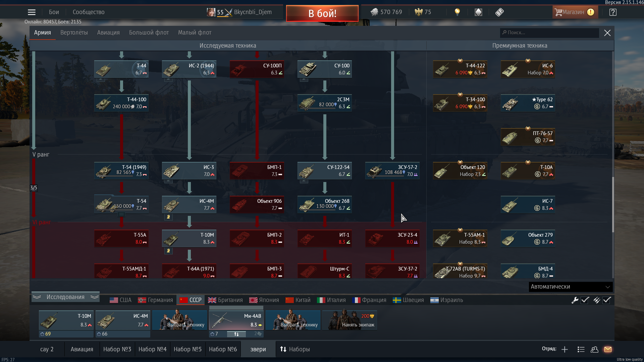The height and width of the screenshot is (362, 644).
Task: Click the shop cart Магазин icon
Action: tap(558, 12)
